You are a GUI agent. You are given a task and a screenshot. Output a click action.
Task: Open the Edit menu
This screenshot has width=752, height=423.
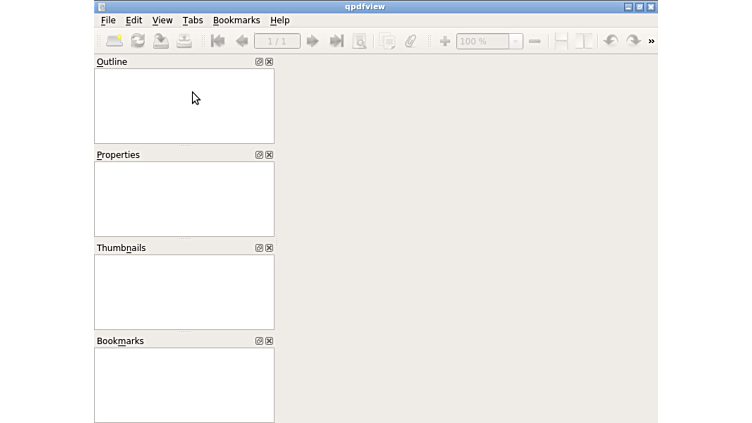pos(134,20)
